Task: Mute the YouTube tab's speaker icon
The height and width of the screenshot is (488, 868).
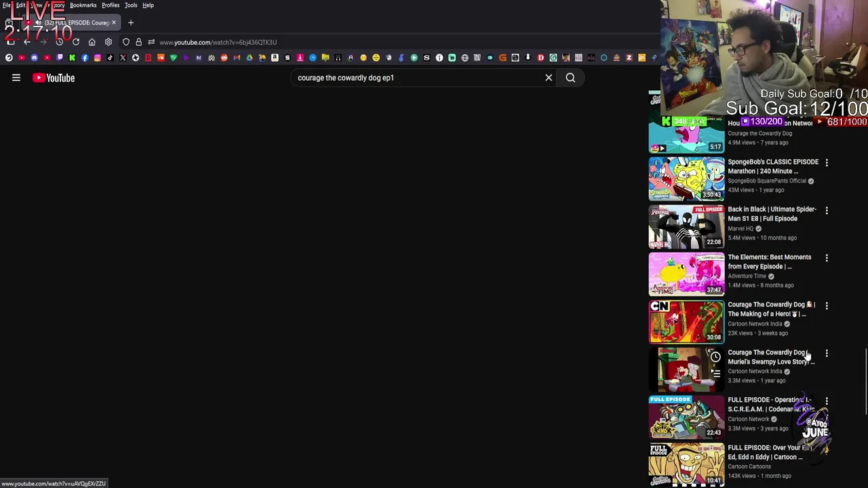Action: 38,22
